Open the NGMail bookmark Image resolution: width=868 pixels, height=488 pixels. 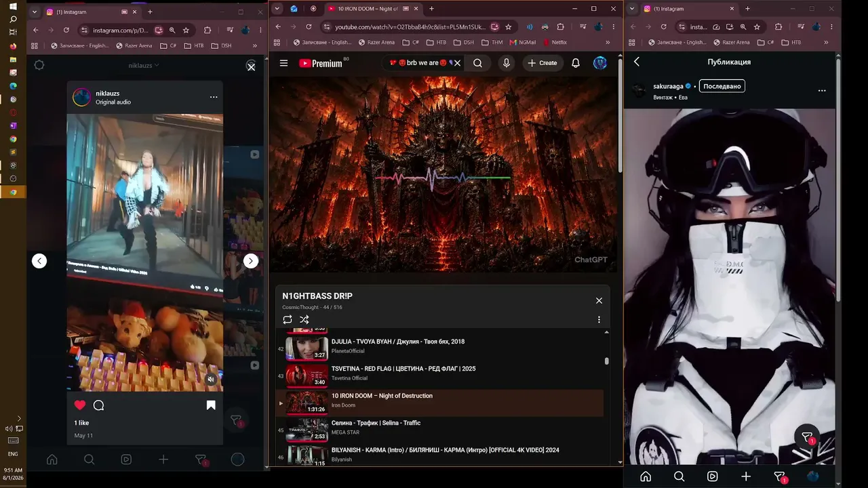pyautogui.click(x=523, y=42)
